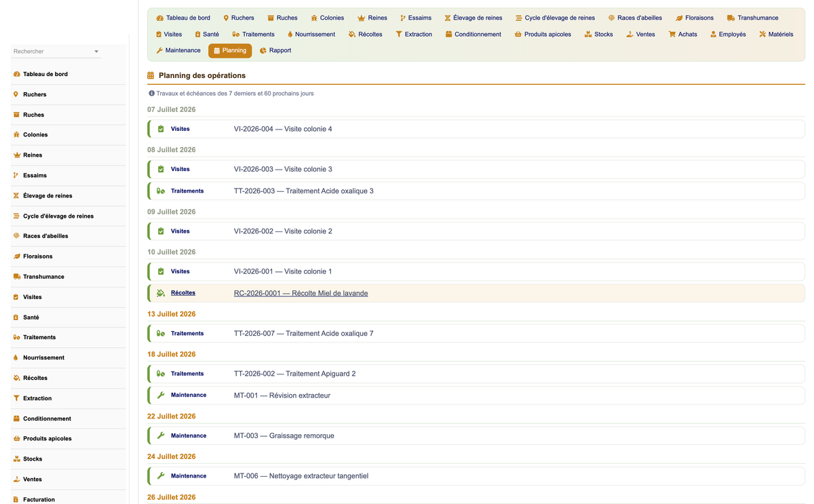Select Colonies in the left sidebar

coord(69,135)
